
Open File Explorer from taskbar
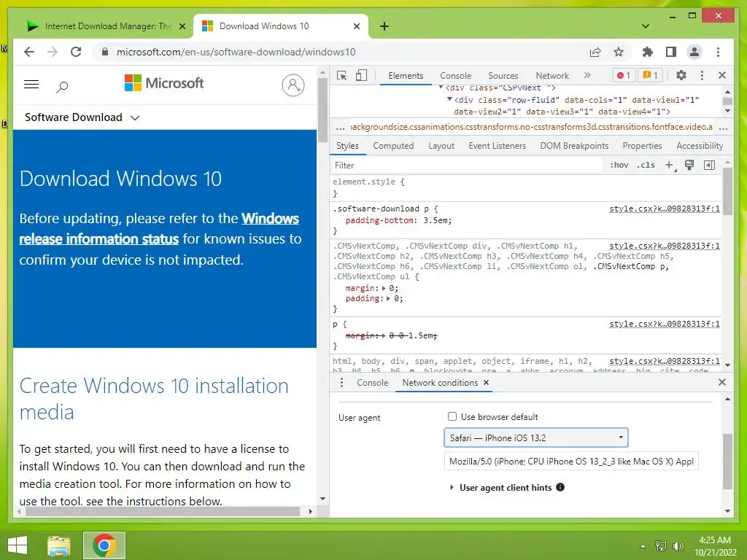point(59,545)
